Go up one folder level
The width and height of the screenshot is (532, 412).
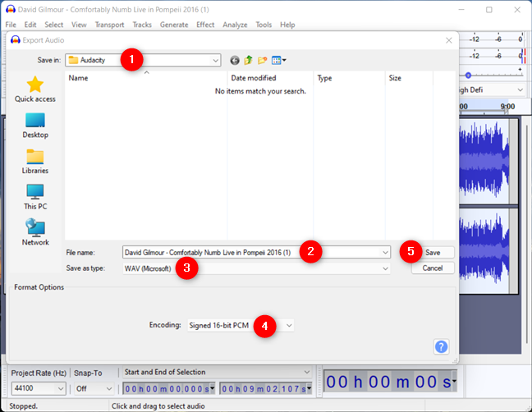pos(249,61)
